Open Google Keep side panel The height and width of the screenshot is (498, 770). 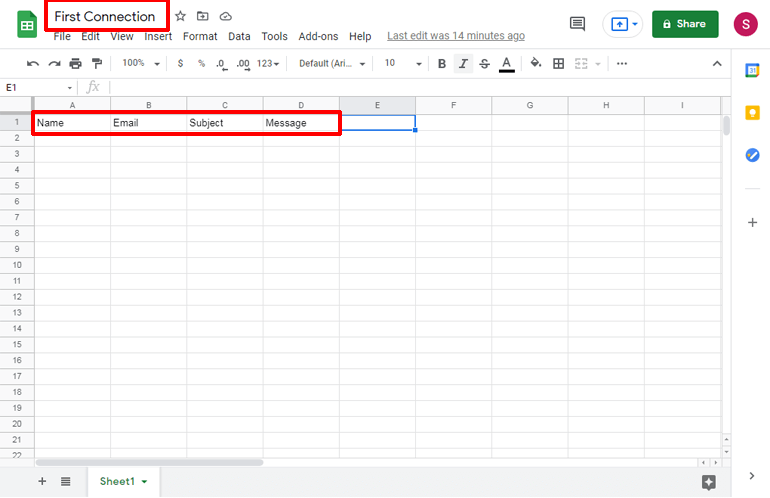click(x=752, y=113)
